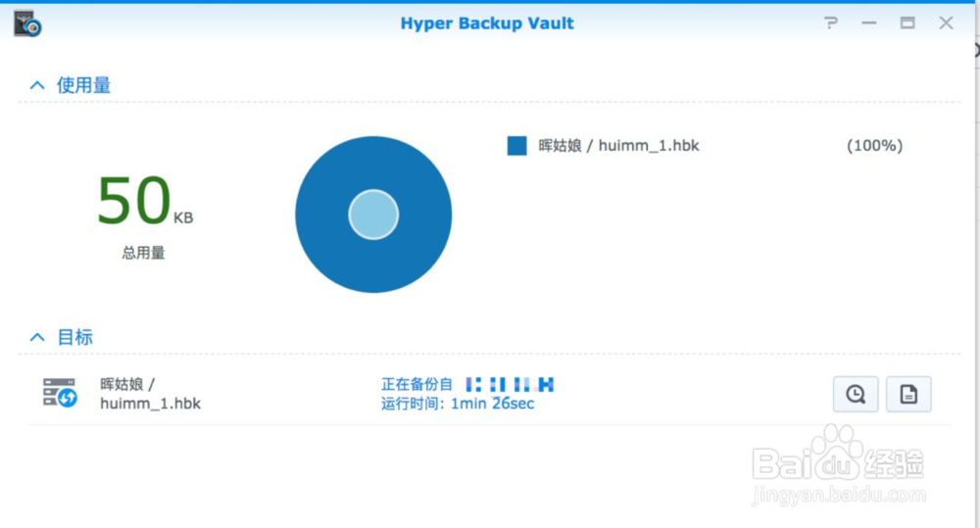Open version browser clock magnifier icon
The height and width of the screenshot is (528, 980).
pyautogui.click(x=856, y=394)
